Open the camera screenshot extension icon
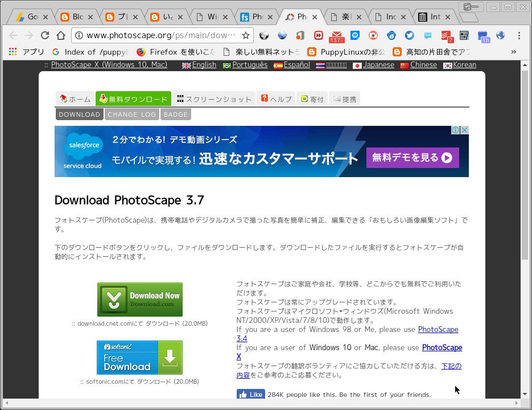532x410 pixels. tap(373, 35)
